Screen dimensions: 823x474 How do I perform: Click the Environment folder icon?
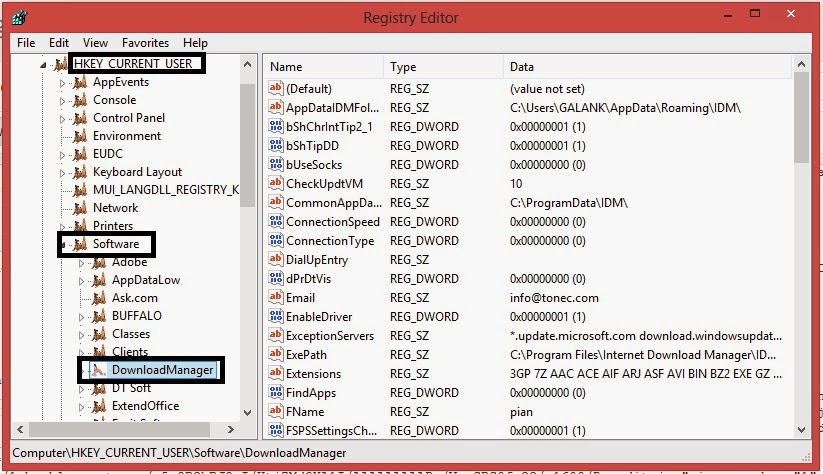(80, 136)
